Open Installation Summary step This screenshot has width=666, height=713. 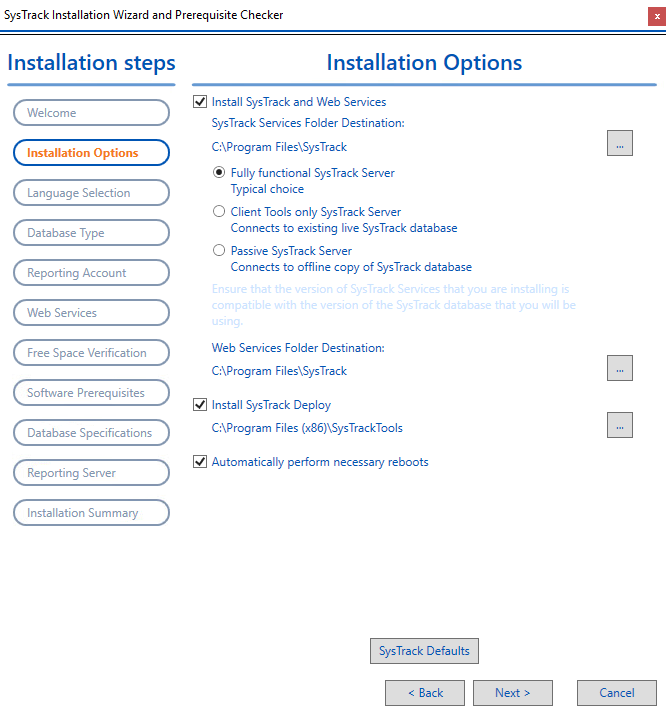(x=91, y=513)
